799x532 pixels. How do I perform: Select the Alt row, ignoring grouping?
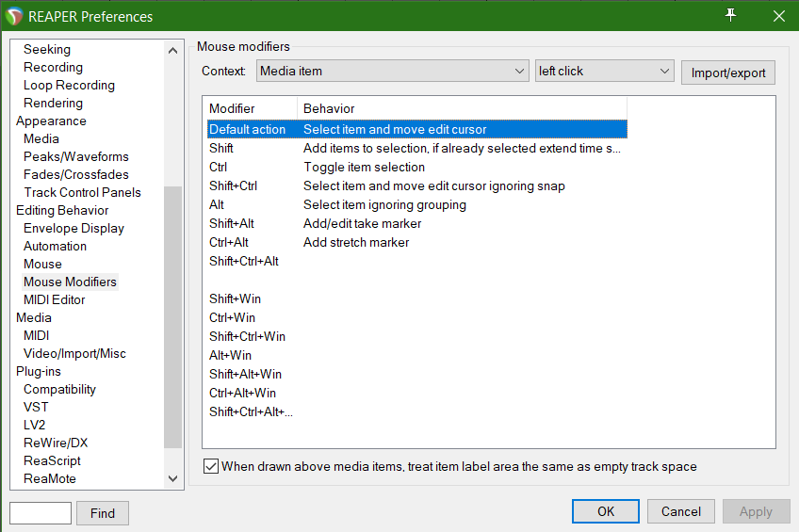point(416,204)
